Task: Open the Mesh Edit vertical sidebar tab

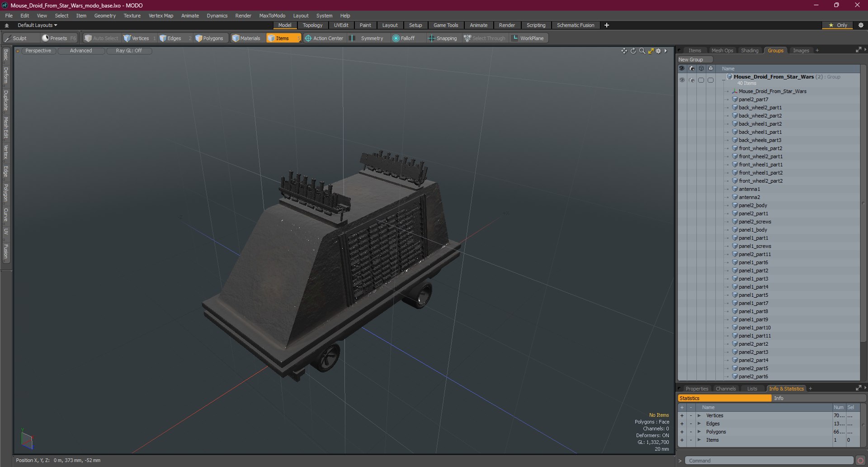Action: tap(6, 128)
